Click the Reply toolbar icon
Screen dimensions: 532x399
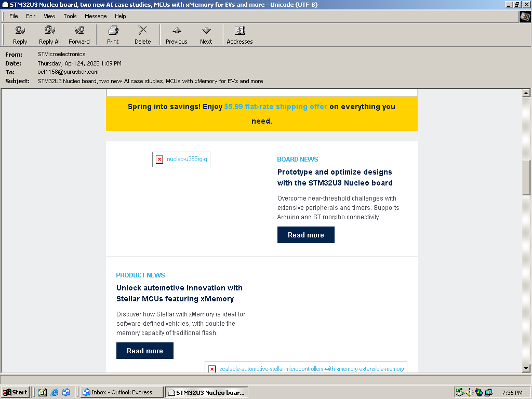click(x=20, y=35)
